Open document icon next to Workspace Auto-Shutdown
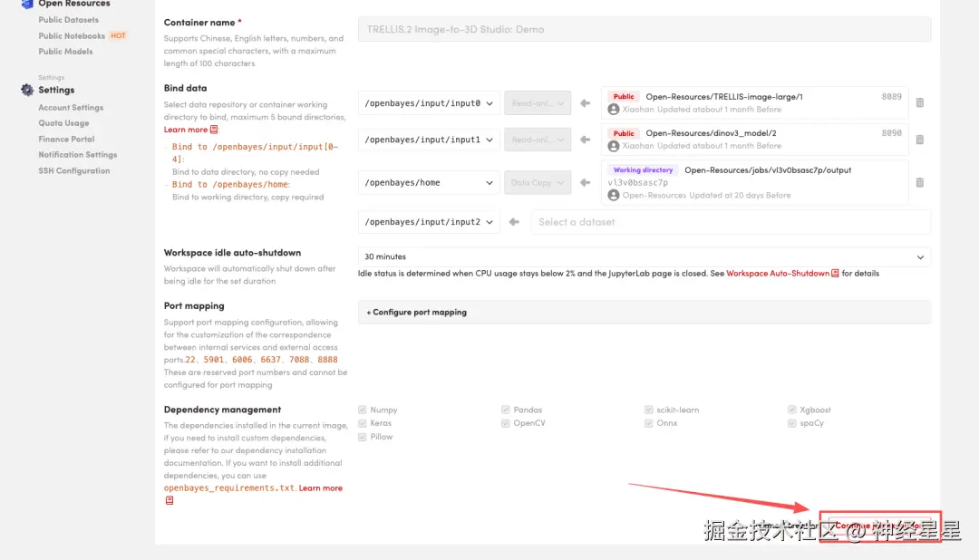979x560 pixels. coord(835,274)
